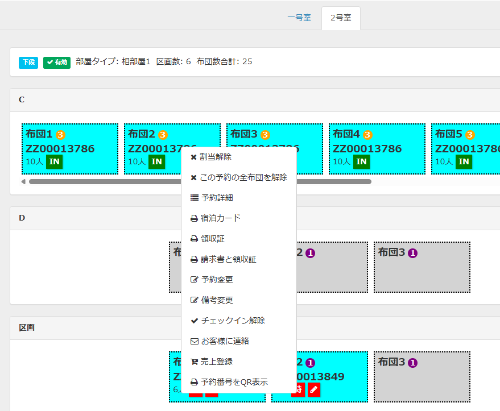
Task: Click reservation ZZ00013786 on 布団4
Action: [367, 149]
